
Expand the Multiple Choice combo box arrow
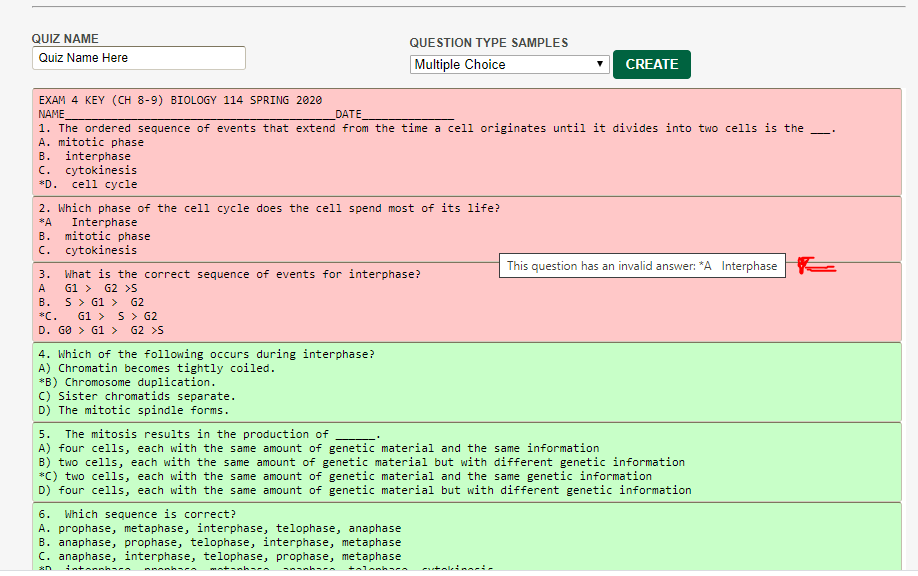click(x=600, y=63)
